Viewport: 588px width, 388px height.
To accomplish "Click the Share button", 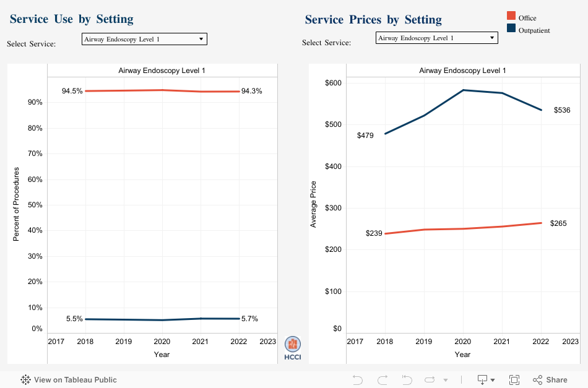I will (550, 379).
